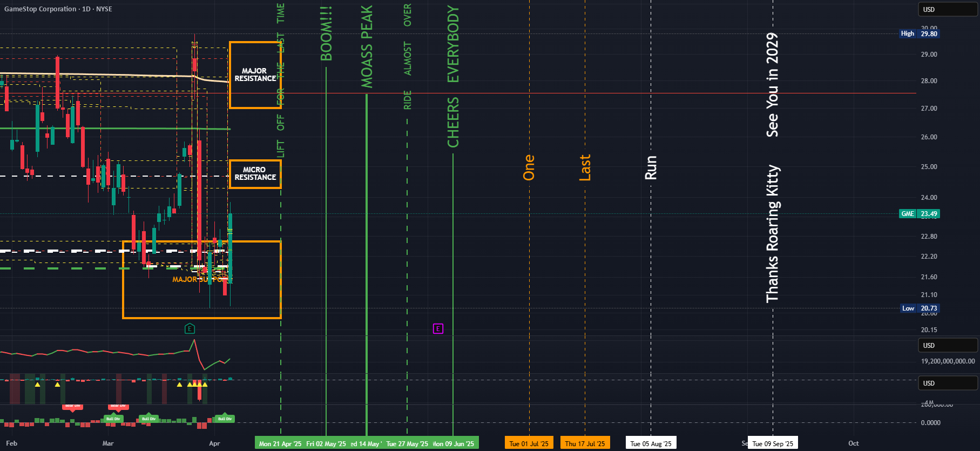Click the Low 20.73 price label
The height and width of the screenshot is (451, 980).
pos(920,308)
